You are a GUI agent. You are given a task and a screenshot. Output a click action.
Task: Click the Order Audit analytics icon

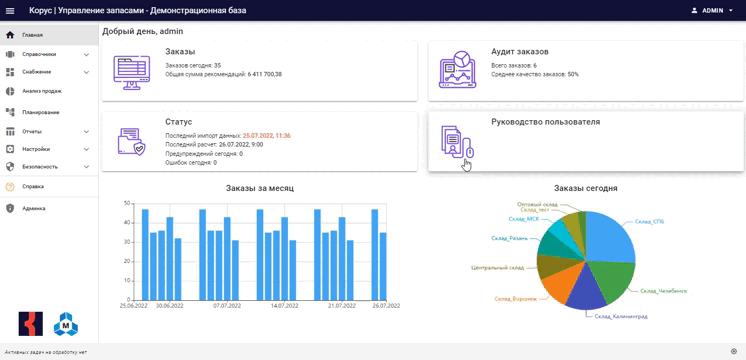[457, 69]
